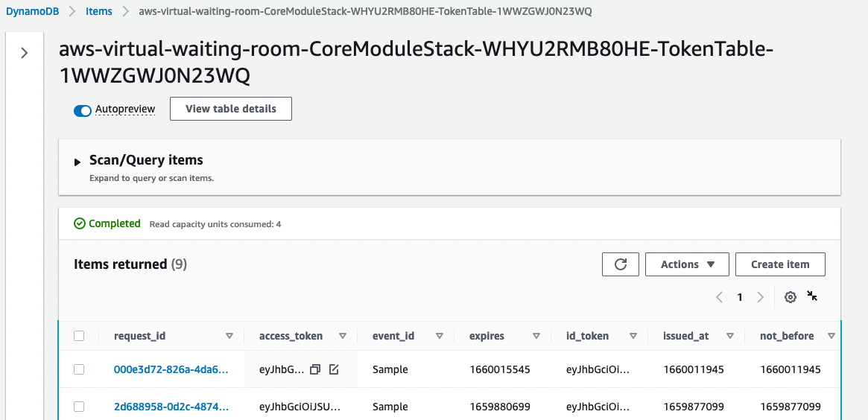Expand the Scan/Query items section
Image resolution: width=868 pixels, height=420 pixels.
tap(77, 162)
